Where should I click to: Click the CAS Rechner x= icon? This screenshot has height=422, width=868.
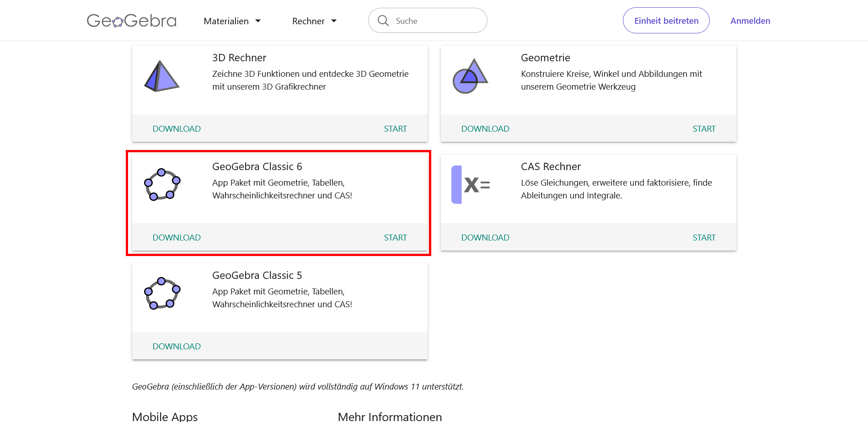[x=471, y=185]
